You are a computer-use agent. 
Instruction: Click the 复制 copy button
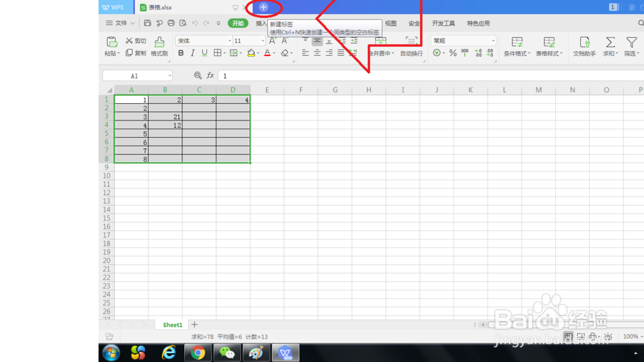[136, 53]
